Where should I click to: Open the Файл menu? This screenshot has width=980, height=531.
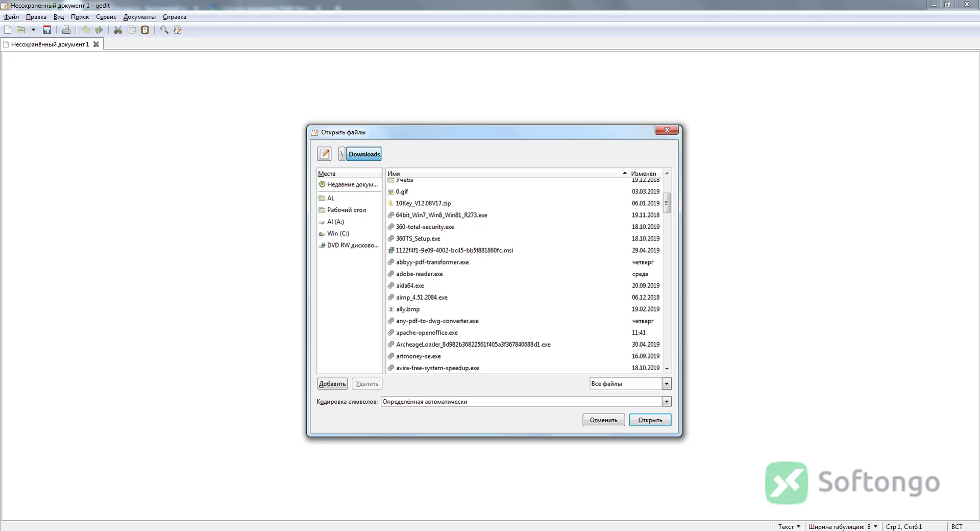point(11,17)
